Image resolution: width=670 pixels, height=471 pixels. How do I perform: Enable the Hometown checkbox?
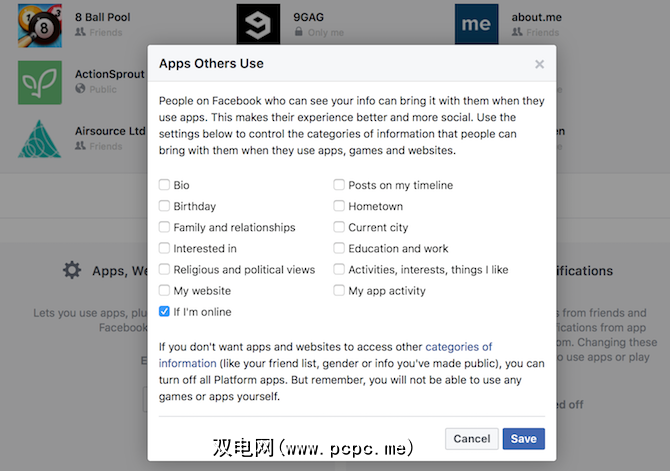point(339,206)
